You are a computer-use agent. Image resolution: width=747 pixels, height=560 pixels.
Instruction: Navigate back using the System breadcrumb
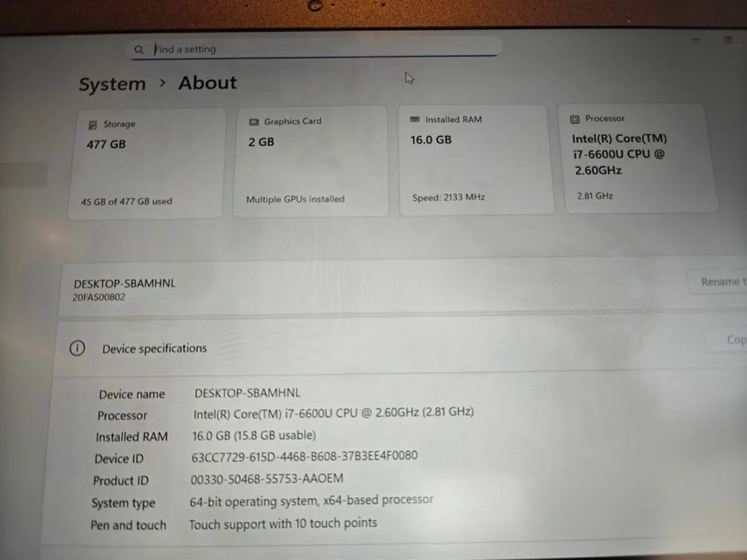[x=112, y=83]
